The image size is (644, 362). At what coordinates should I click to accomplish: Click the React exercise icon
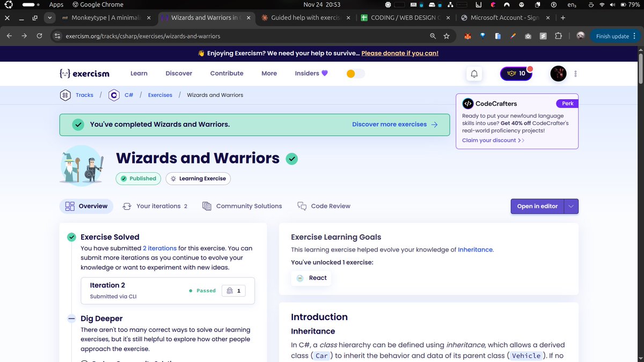(x=300, y=278)
